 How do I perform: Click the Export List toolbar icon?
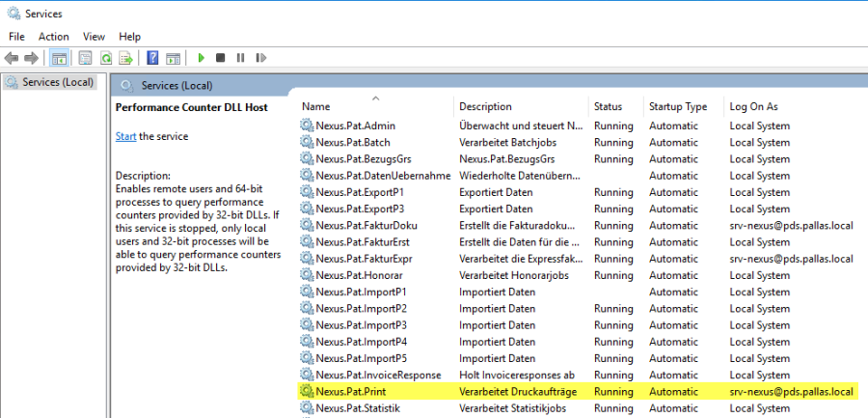123,59
